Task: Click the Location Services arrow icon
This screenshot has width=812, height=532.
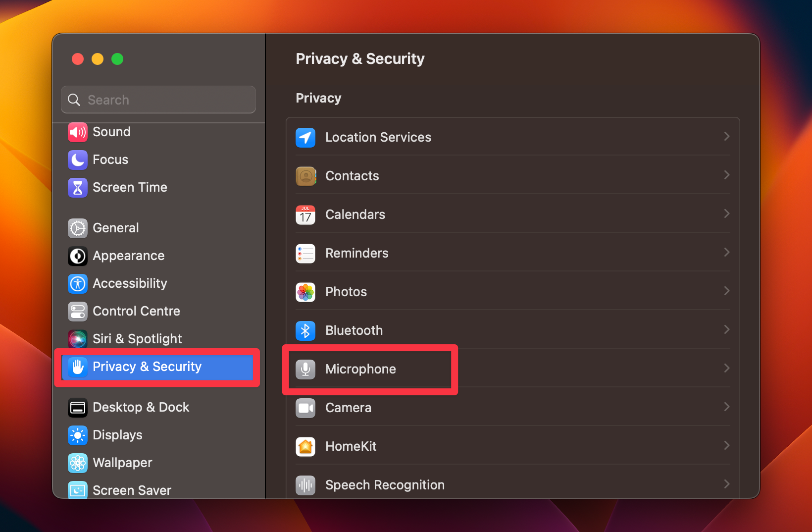Action: tap(726, 136)
